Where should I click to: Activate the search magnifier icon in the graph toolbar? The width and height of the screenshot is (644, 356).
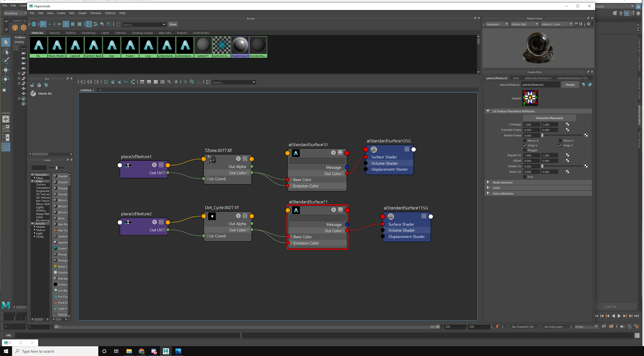pos(169,82)
